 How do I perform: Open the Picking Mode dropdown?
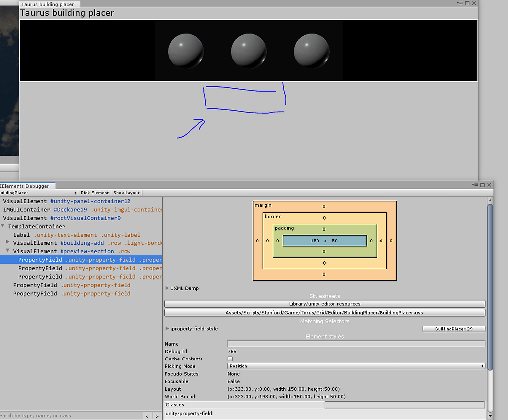tap(356, 366)
